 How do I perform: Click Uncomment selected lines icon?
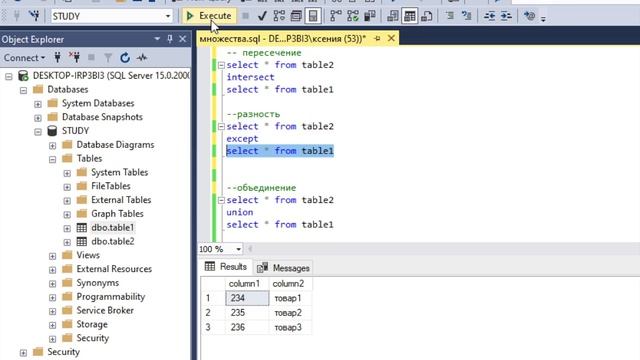click(466, 16)
